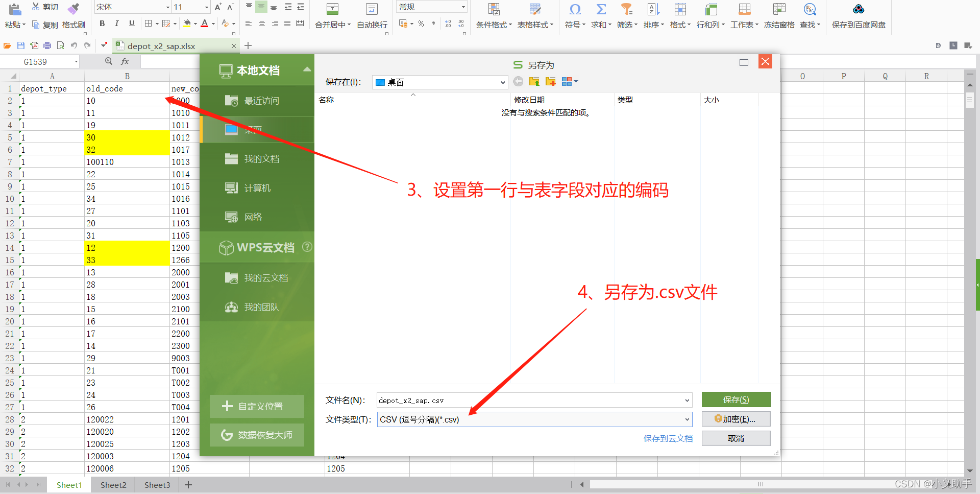Toggle middle vertical alignment
Image resolution: width=980 pixels, height=494 pixels.
point(261,7)
